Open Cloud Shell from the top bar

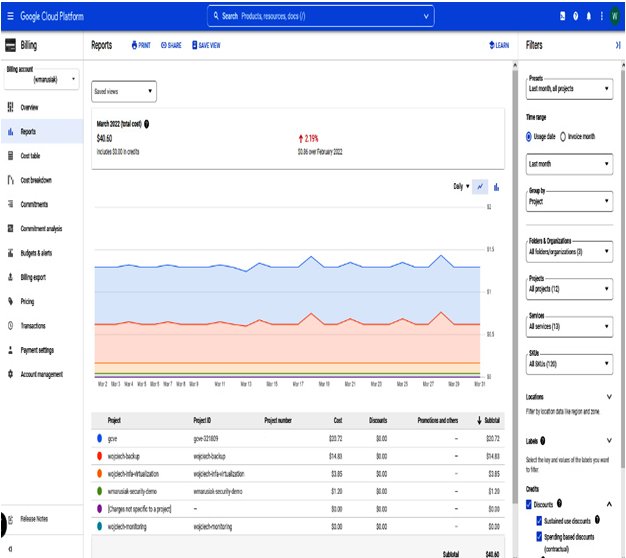[562, 16]
